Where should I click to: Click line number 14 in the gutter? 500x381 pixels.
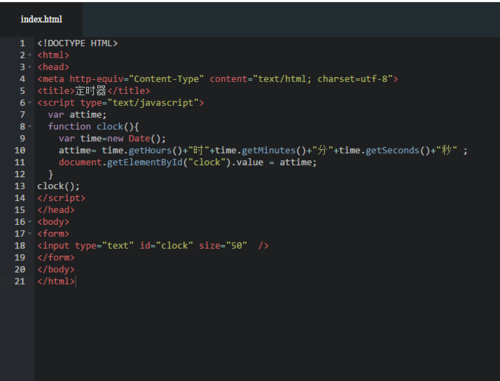pyautogui.click(x=20, y=198)
